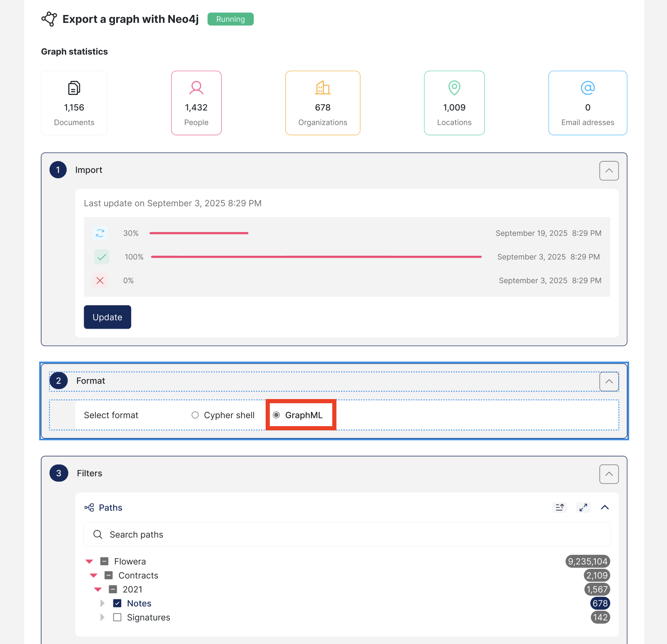Screen dimensions: 667x644
Task: Click the Documents statistics icon
Action: pyautogui.click(x=74, y=88)
